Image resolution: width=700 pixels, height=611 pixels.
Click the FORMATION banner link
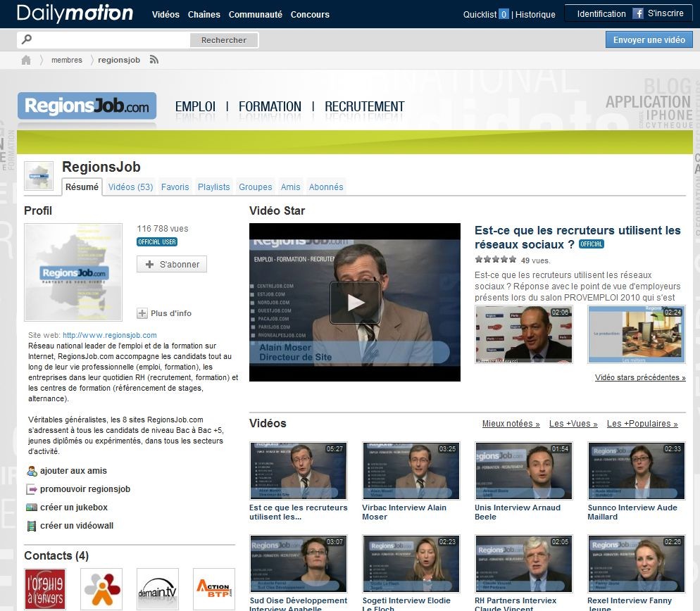(270, 107)
